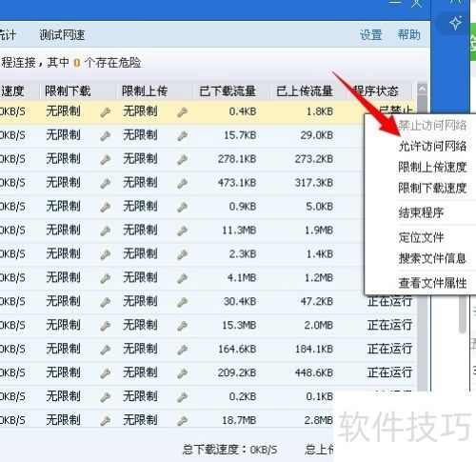Click the 317.3KB uploaded traffic cell

point(313,183)
